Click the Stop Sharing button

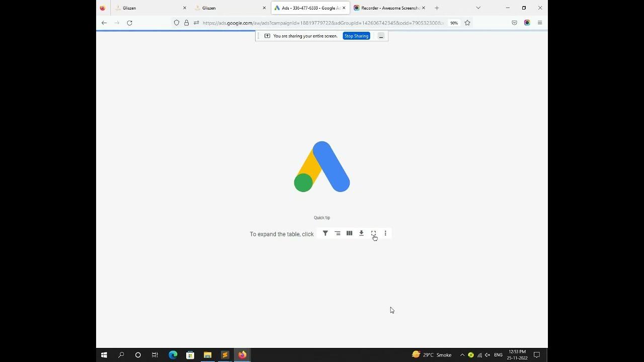[356, 36]
